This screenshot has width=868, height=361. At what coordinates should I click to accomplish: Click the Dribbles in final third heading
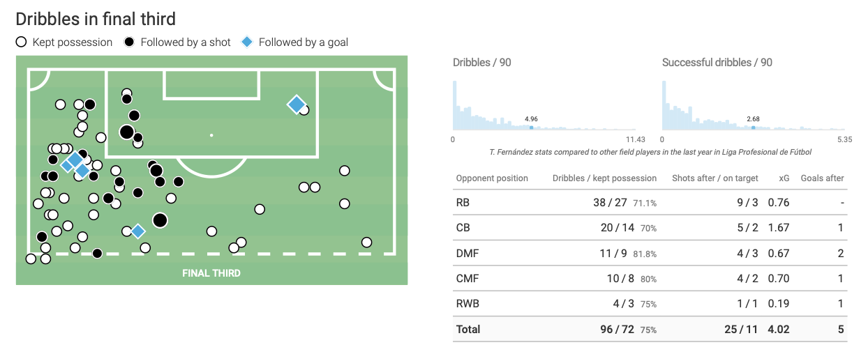pos(96,19)
